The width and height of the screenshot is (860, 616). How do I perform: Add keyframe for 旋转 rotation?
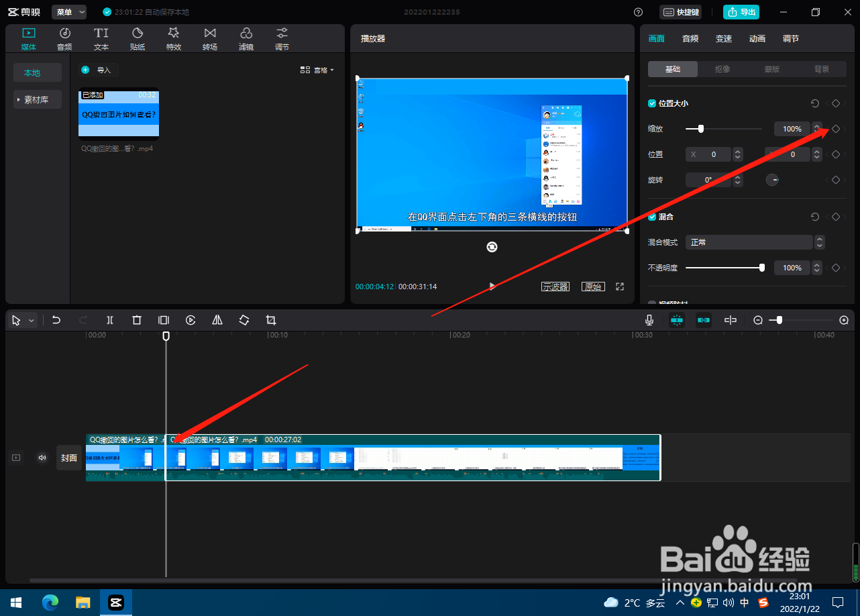point(836,180)
